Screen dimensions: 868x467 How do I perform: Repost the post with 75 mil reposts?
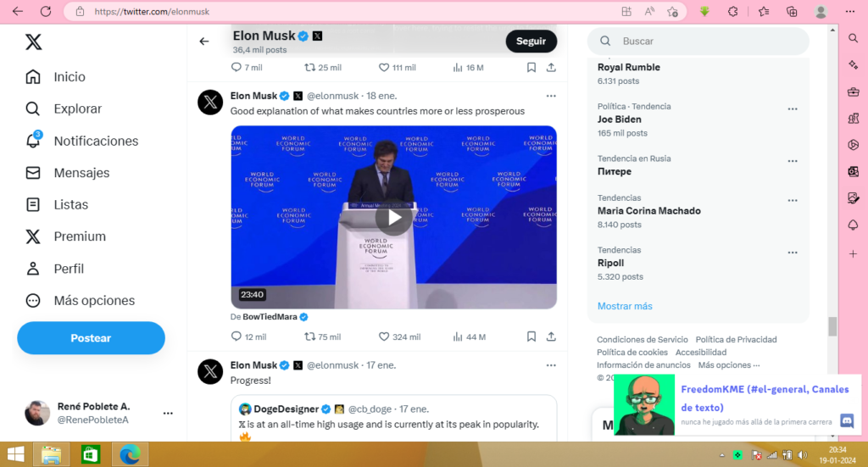click(x=323, y=337)
